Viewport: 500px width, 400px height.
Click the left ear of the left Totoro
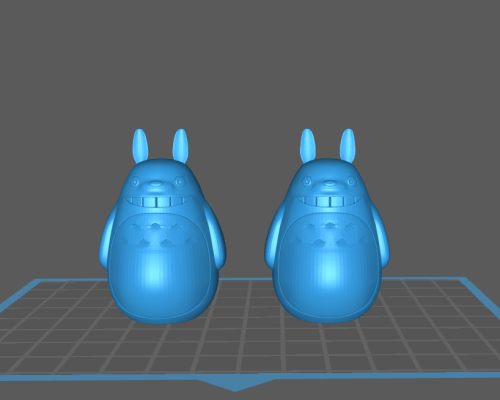click(140, 146)
